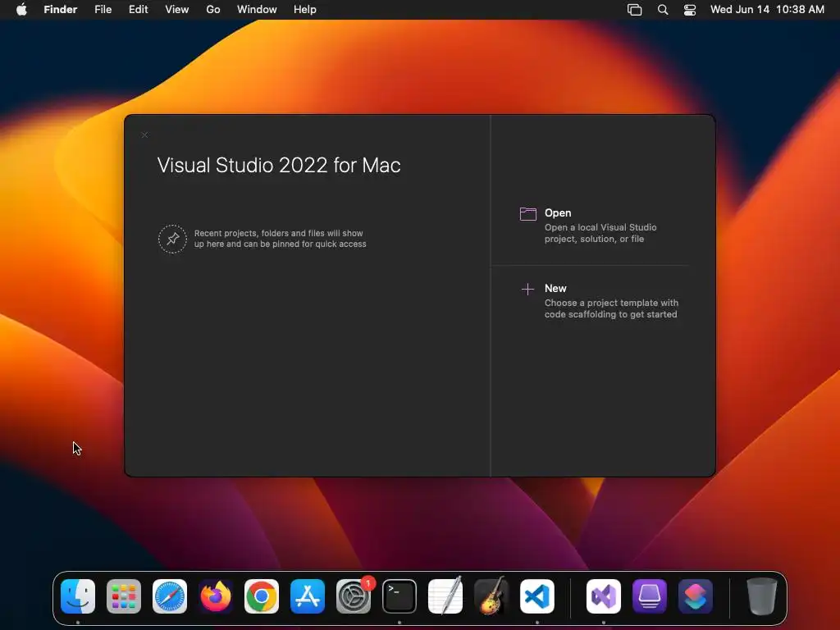Image resolution: width=840 pixels, height=630 pixels.
Task: Open Apple Configurator icon in dock
Action: coord(650,596)
